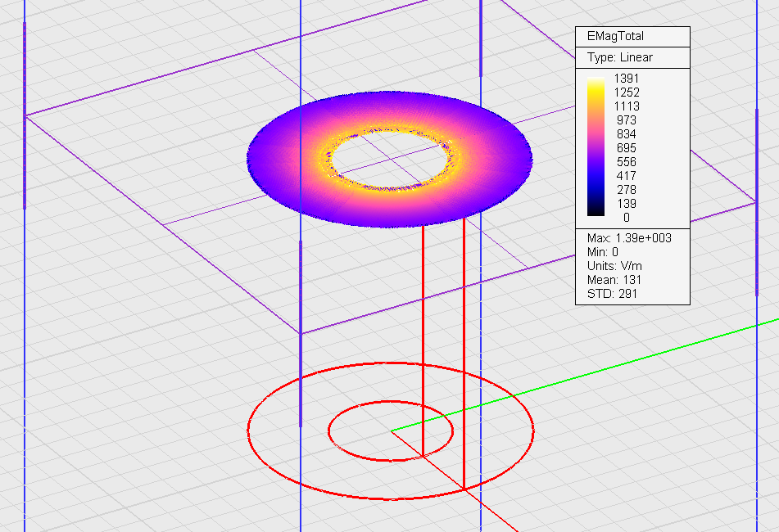This screenshot has width=779, height=532.
Task: Select the longer red vertical line under the ring
Action: (464, 352)
